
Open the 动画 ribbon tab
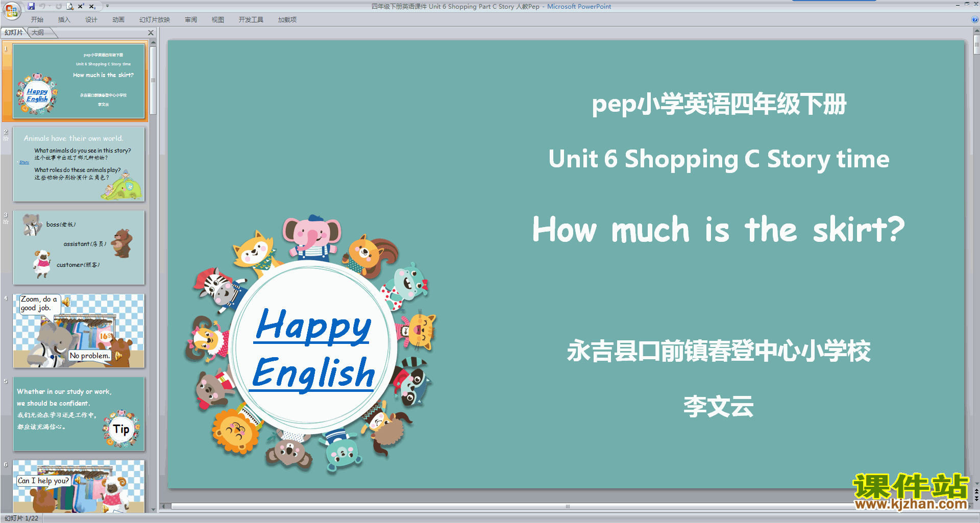[118, 19]
